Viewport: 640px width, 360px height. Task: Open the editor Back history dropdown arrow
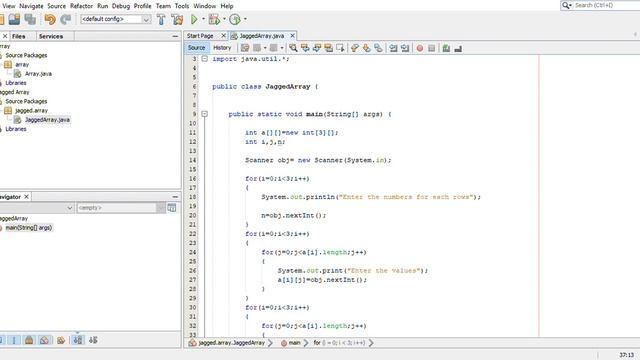click(265, 48)
